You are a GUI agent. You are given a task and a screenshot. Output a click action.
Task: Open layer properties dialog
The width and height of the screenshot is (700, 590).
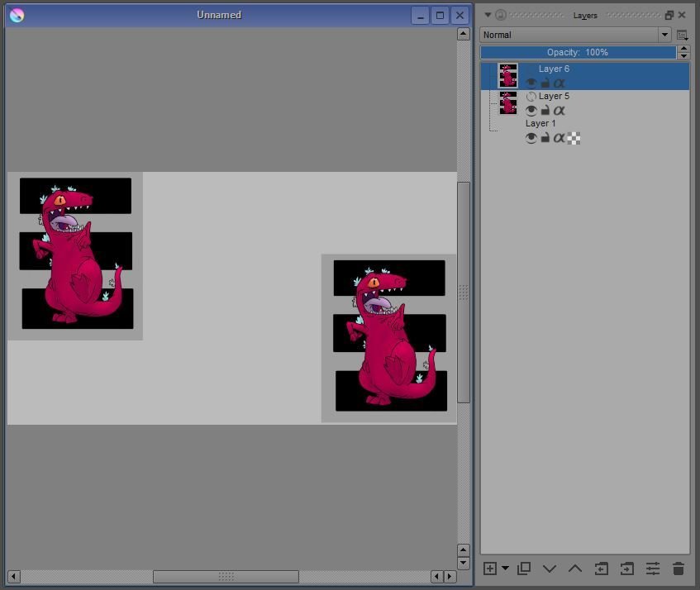tap(653, 569)
